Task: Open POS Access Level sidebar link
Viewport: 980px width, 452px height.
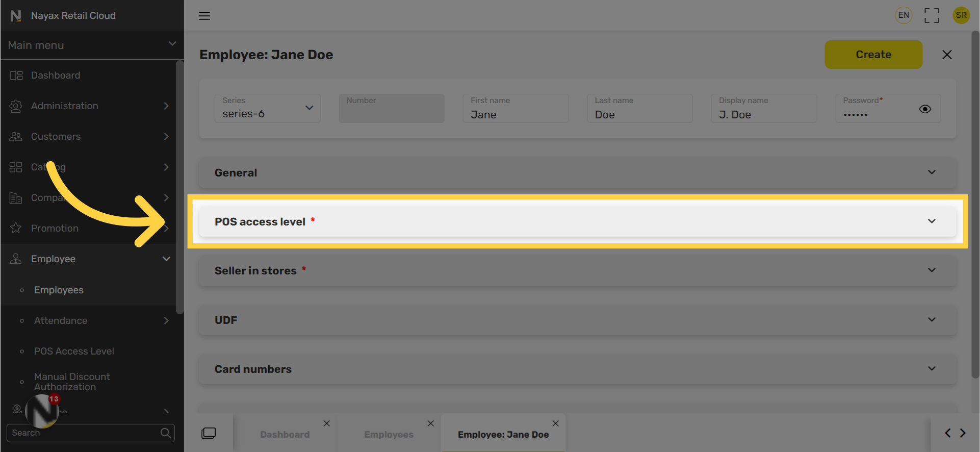Action: pyautogui.click(x=74, y=351)
